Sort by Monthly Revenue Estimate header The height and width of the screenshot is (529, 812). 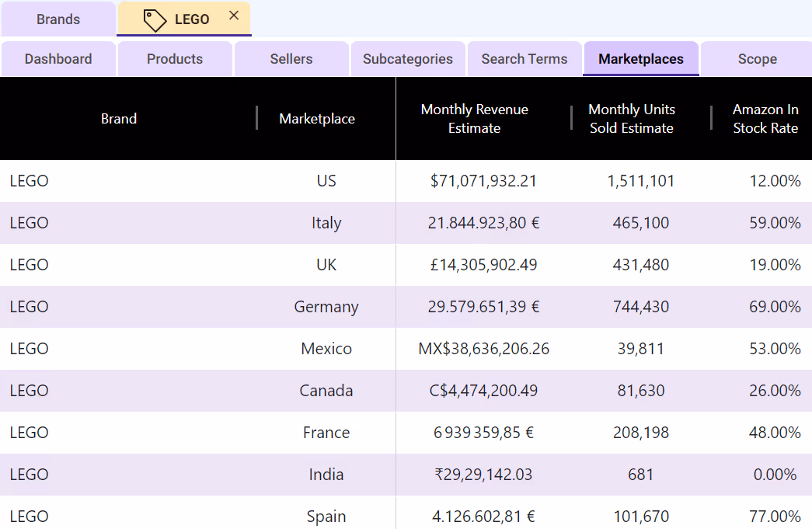pos(474,119)
